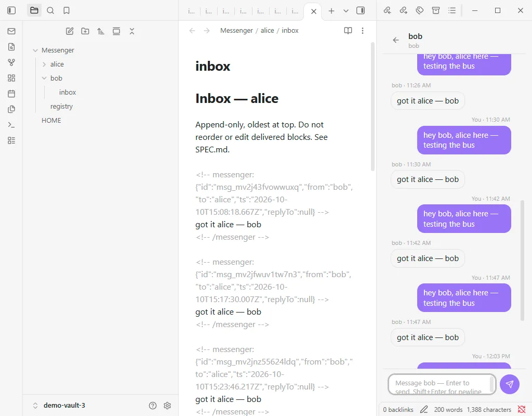This screenshot has height=416, width=532.
Task: Open graph view from the ribbon
Action: tap(11, 62)
